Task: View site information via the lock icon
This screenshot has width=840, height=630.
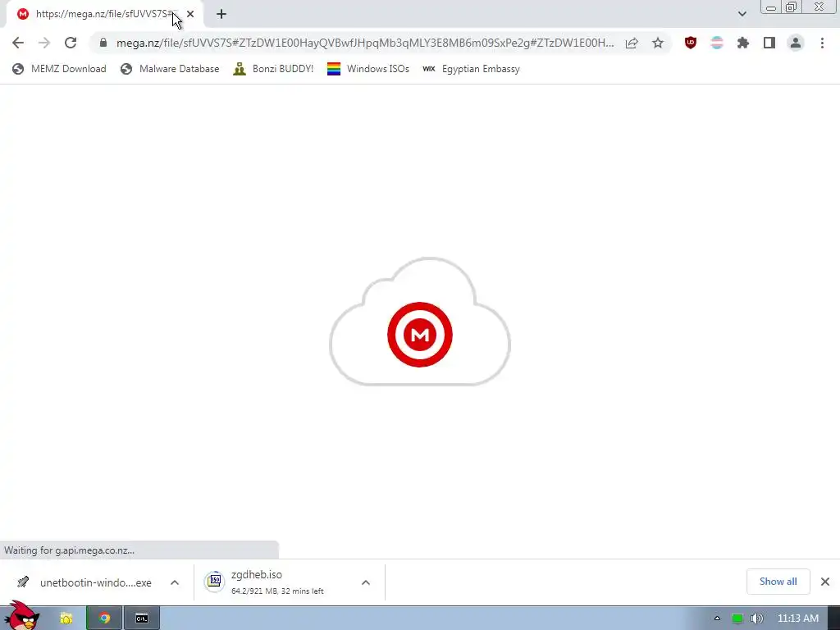Action: [103, 43]
